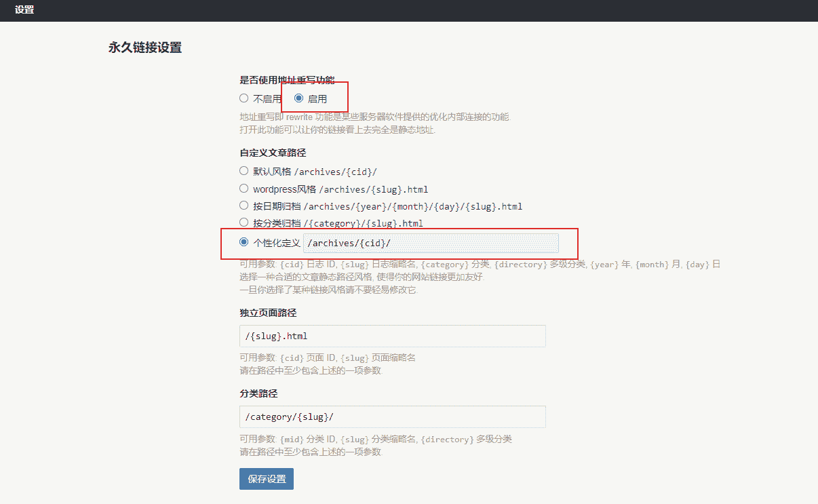
Task: Click the 独立页面路径 section label
Action: click(268, 313)
